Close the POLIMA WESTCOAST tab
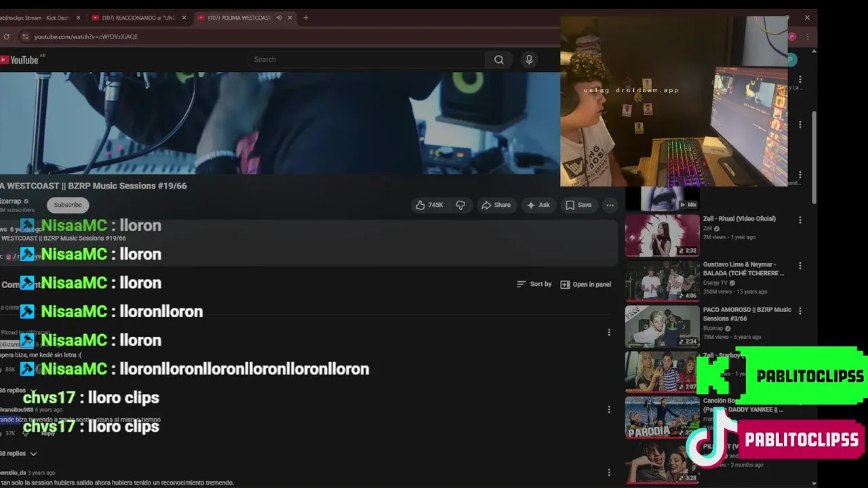This screenshot has height=488, width=868. 290,18
